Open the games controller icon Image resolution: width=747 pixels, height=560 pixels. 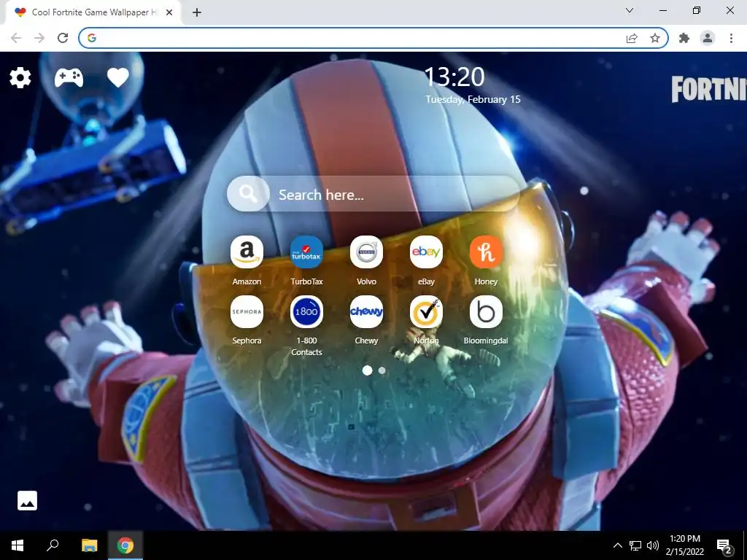69,77
